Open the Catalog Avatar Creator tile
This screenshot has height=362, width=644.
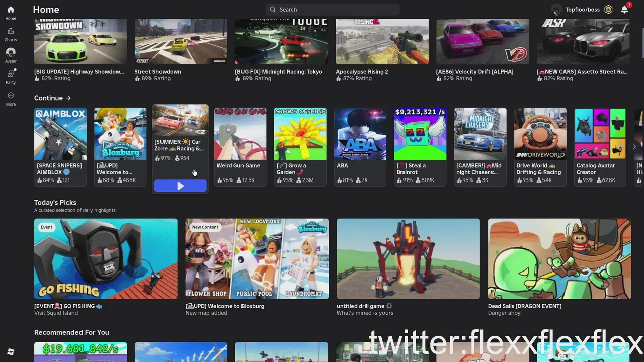(600, 146)
